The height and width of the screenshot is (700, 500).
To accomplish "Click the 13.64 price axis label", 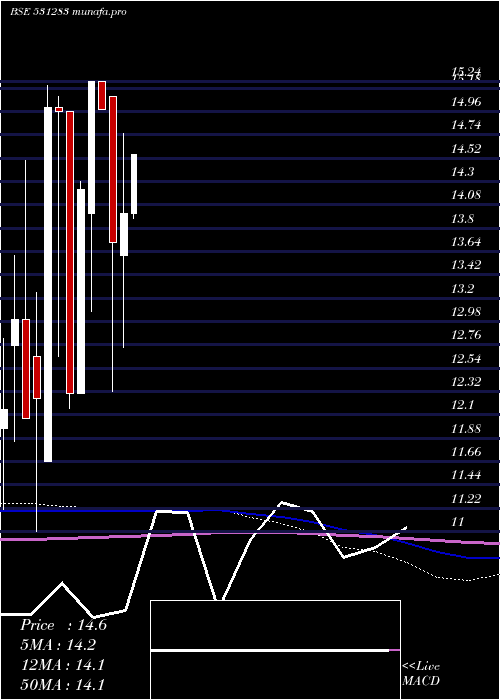I will (x=466, y=242).
